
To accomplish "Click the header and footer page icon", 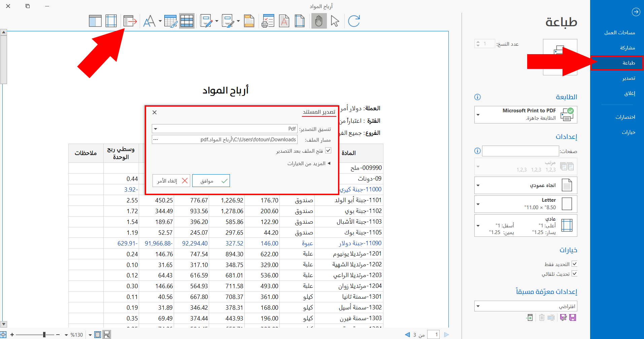I will pos(249,21).
